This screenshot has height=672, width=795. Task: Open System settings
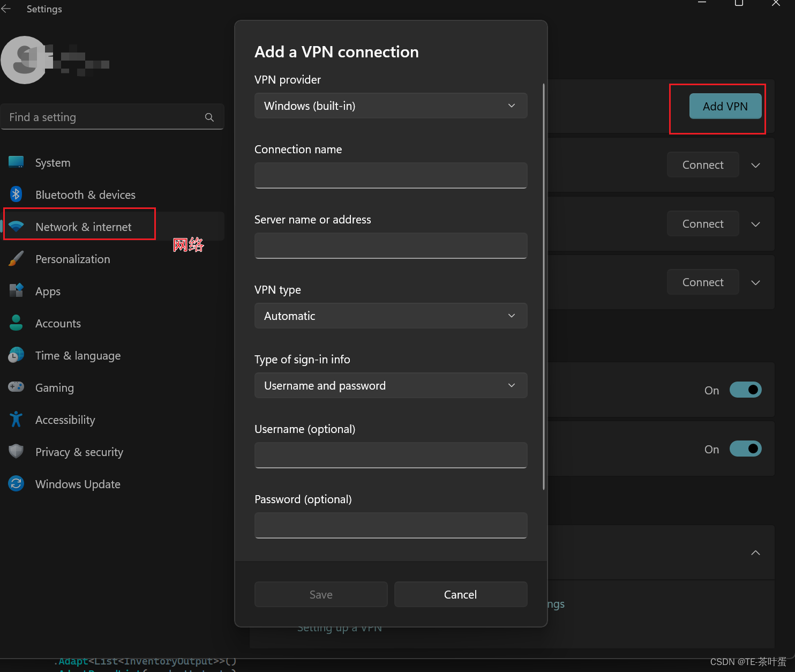click(112, 163)
